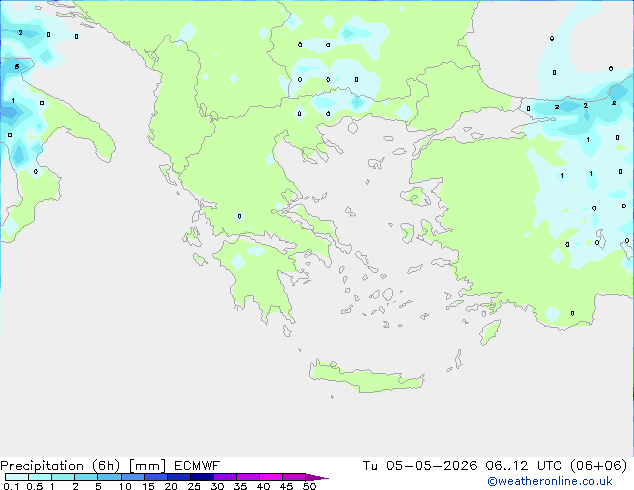Click the '0.5' legend scale label

[x=35, y=486]
